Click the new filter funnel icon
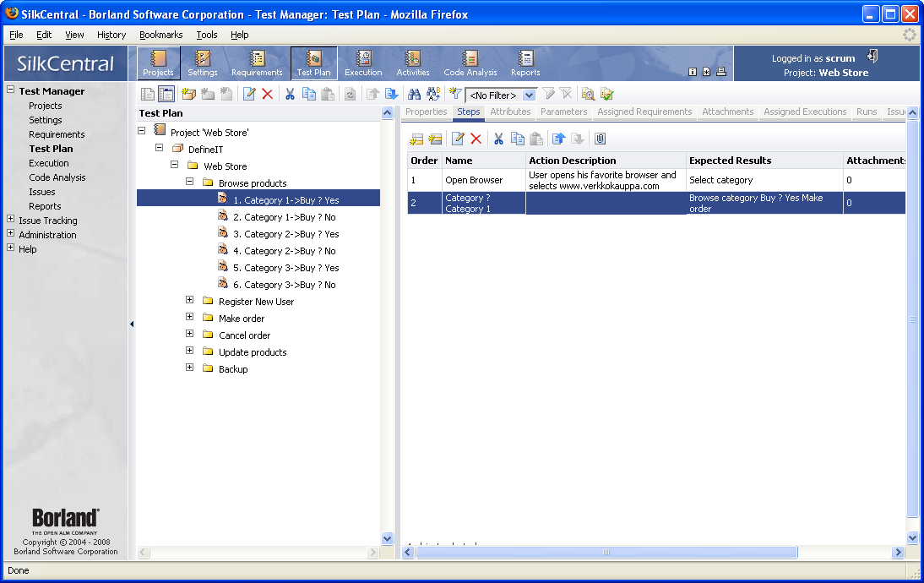This screenshot has height=583, width=924. [455, 93]
